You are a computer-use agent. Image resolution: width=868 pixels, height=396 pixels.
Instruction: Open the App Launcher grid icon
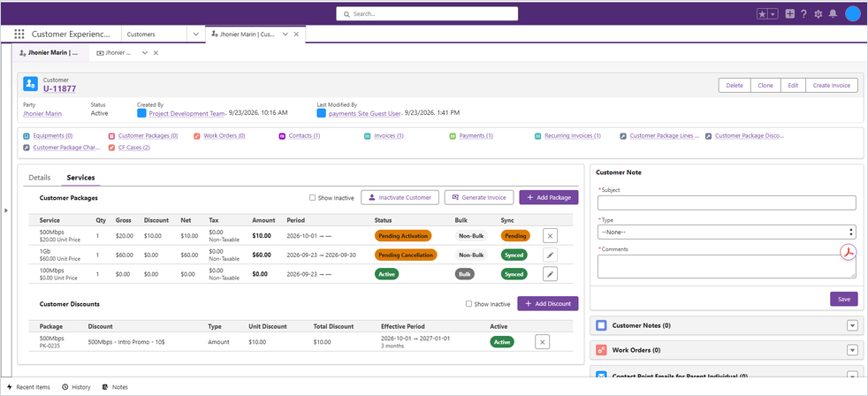tap(19, 34)
